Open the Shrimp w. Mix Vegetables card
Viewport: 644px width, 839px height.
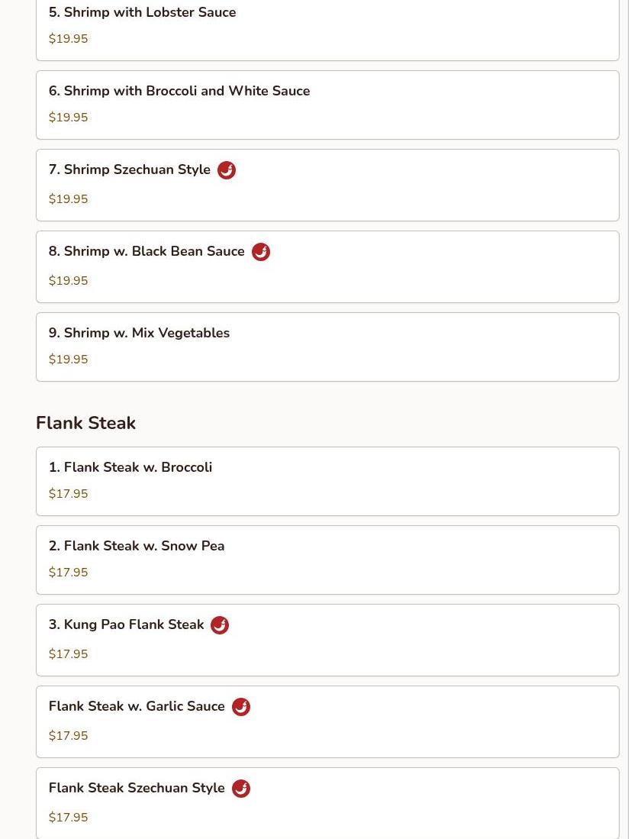[327, 347]
